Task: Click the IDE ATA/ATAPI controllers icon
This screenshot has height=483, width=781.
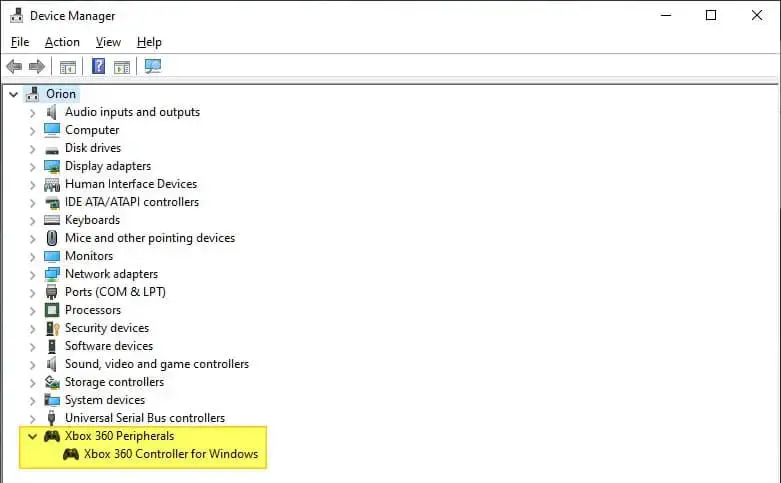Action: click(x=52, y=203)
